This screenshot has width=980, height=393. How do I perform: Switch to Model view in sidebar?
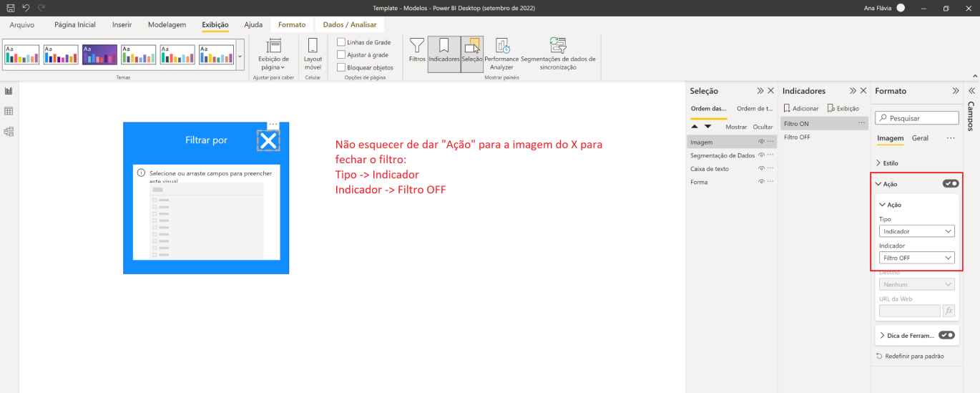coord(9,131)
